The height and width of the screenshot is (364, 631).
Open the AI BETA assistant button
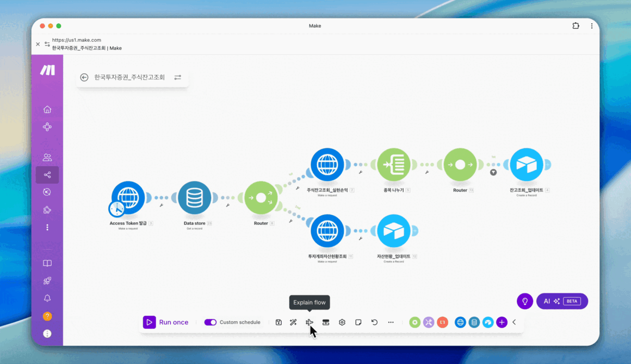(x=562, y=301)
